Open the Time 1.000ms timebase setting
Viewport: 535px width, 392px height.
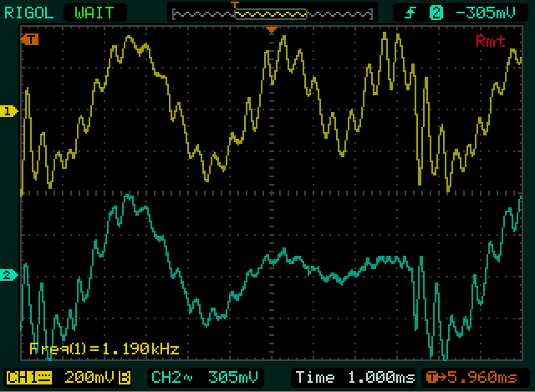(x=352, y=376)
